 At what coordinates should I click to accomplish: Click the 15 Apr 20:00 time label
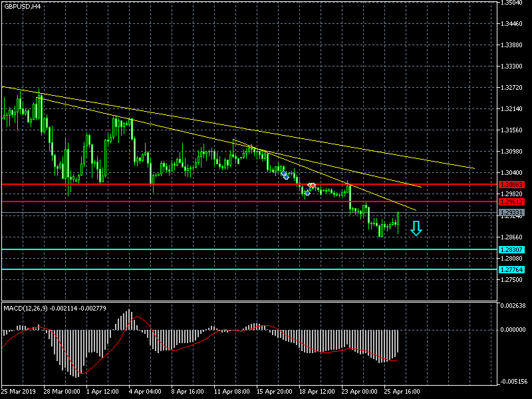pyautogui.click(x=275, y=392)
